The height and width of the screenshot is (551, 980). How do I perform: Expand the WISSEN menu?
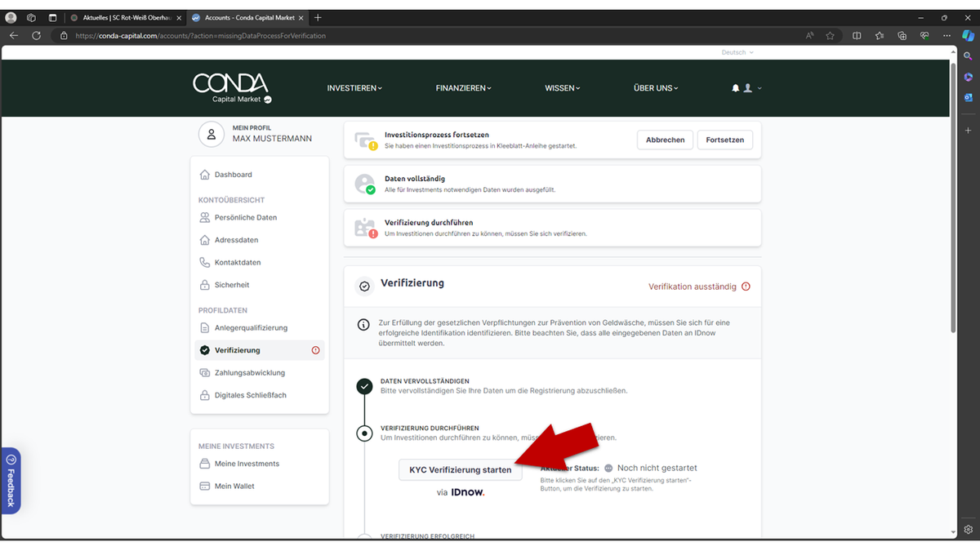pyautogui.click(x=563, y=88)
